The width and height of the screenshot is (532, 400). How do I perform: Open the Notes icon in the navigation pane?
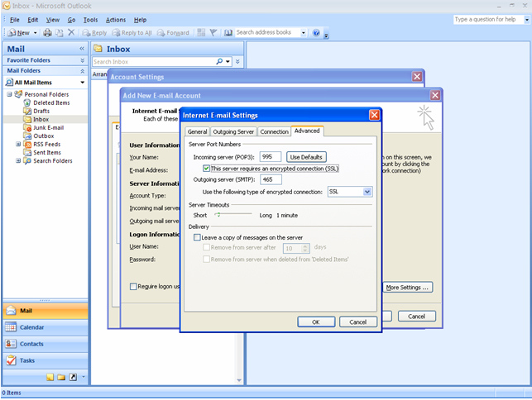pos(50,377)
